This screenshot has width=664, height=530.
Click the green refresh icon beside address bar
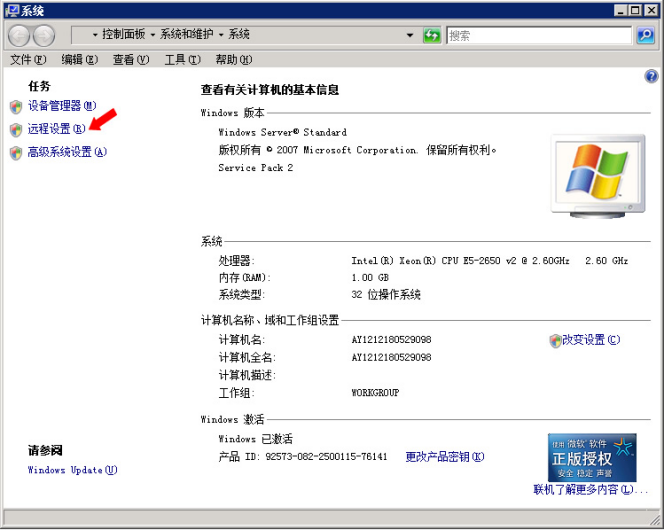tap(432, 35)
